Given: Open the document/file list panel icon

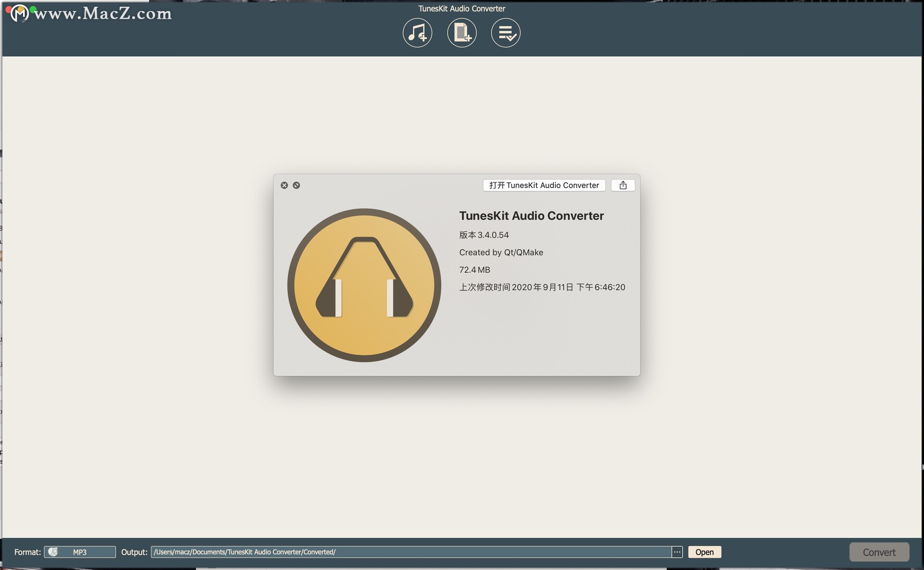Looking at the screenshot, I should pos(462,32).
